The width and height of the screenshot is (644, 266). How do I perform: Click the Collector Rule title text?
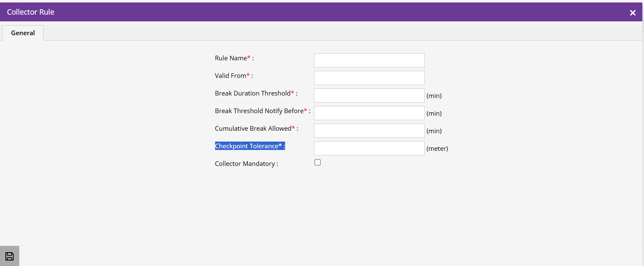[31, 12]
